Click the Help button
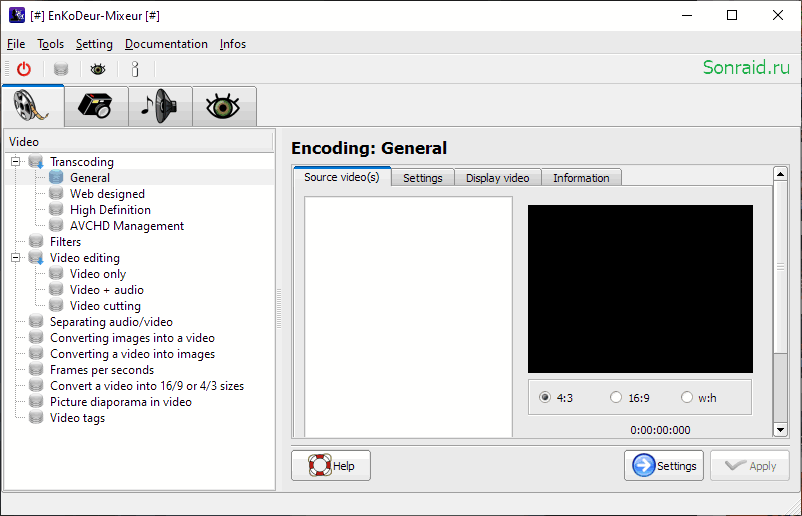 [x=331, y=465]
